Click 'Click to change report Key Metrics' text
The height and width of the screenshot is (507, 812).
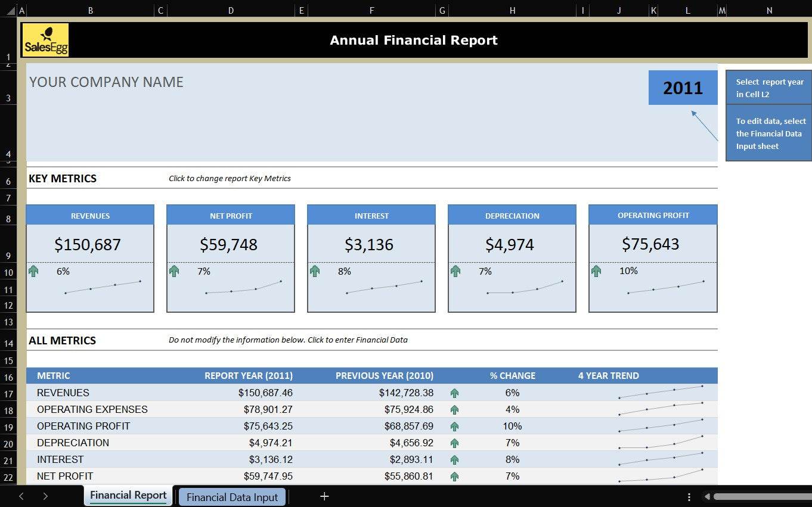pyautogui.click(x=230, y=178)
